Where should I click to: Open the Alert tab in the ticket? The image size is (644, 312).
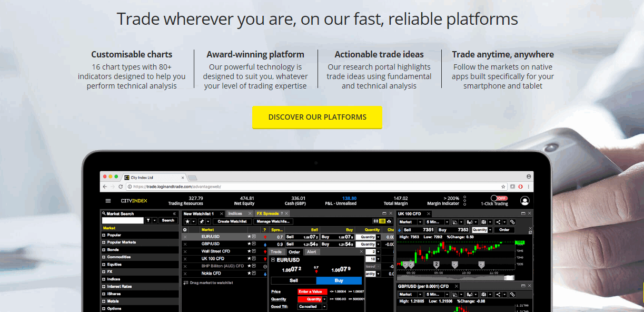[x=312, y=252]
